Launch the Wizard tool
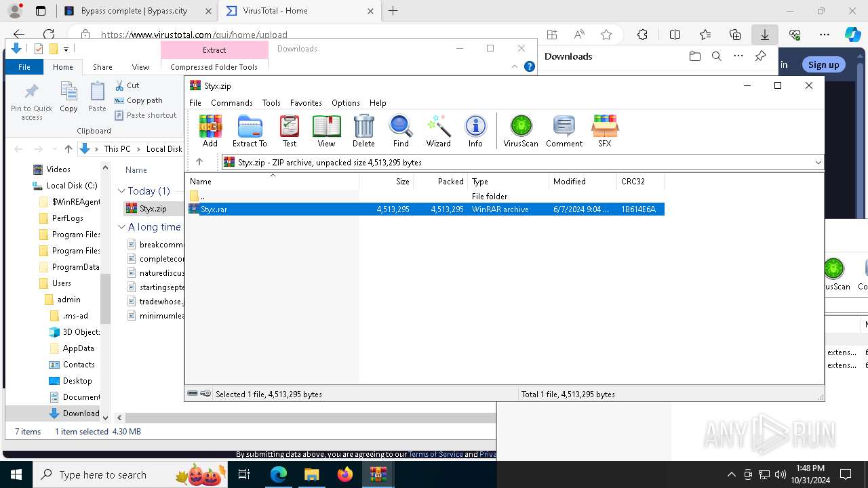Screen dimensions: 868x488 click(x=438, y=131)
